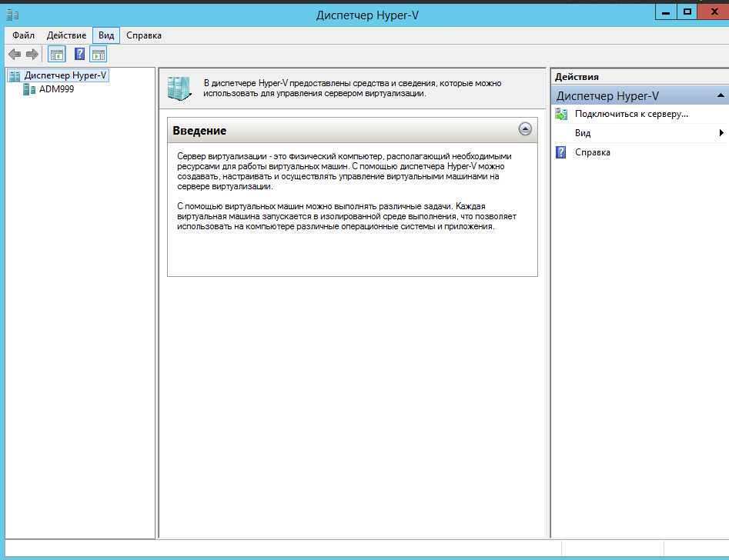Minimize the Hyper-V Manager window
This screenshot has height=560, width=729.
[x=666, y=12]
